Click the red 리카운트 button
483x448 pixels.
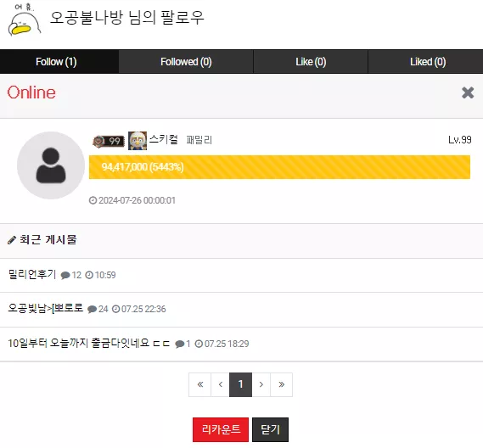[221, 429]
